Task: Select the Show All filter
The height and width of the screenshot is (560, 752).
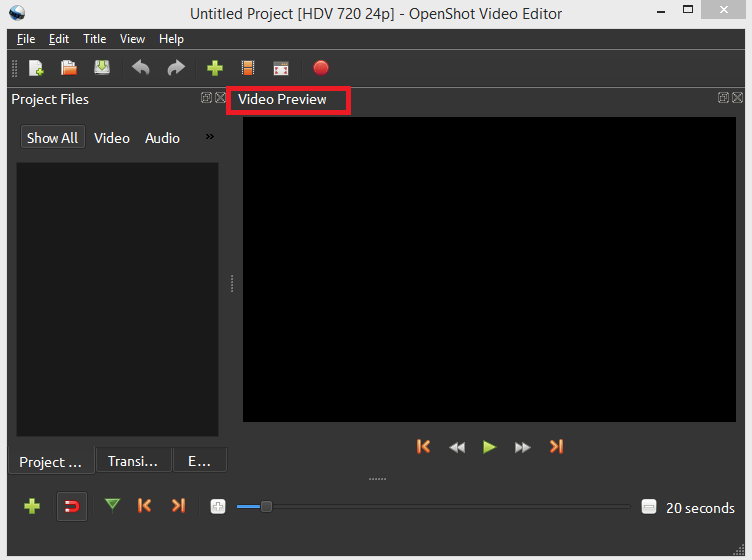Action: [53, 138]
